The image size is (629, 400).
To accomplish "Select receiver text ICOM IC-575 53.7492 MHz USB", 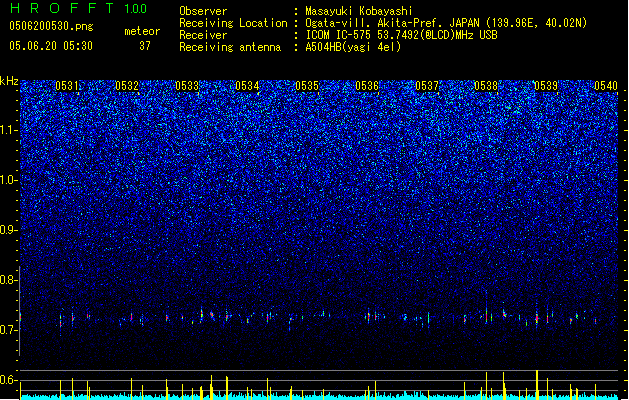I will click(401, 35).
